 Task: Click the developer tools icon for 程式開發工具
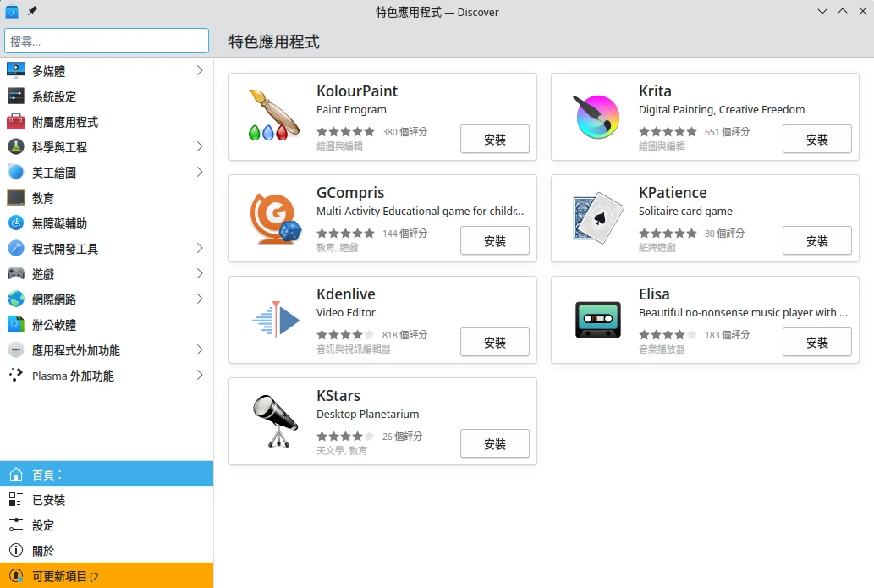16,248
